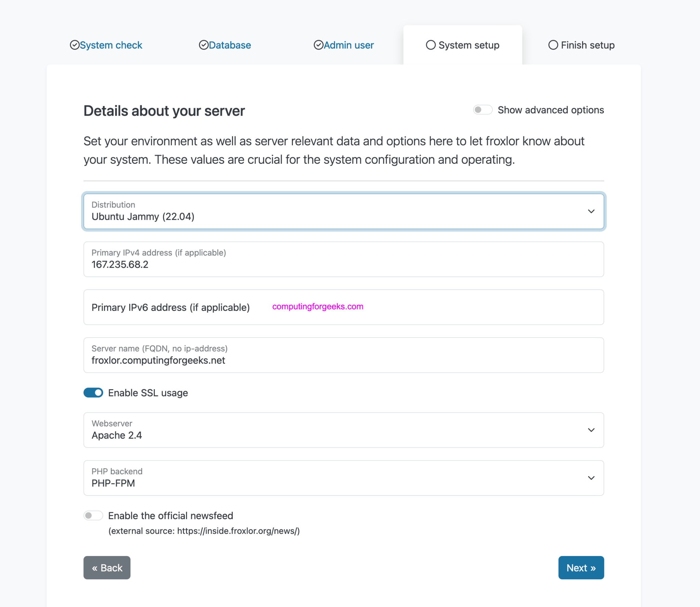Screen dimensions: 700x607
Task: Click the PHP backend chevron arrow
Action: [591, 478]
